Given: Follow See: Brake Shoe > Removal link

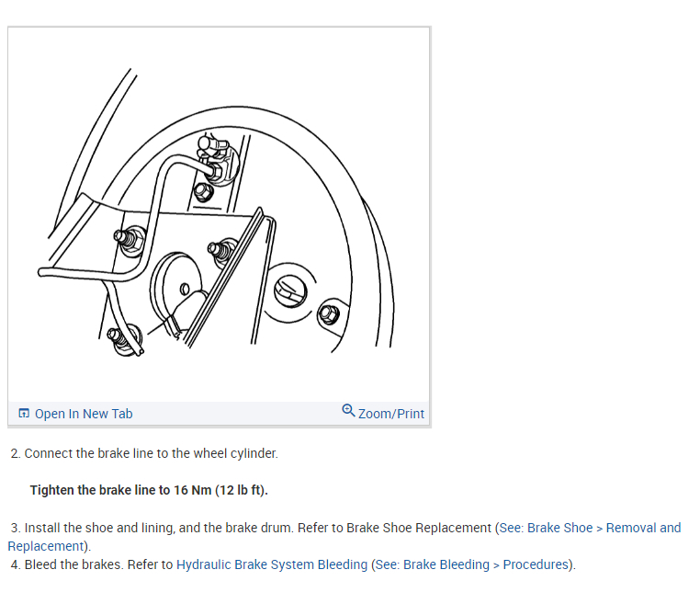Looking at the screenshot, I should (x=590, y=528).
